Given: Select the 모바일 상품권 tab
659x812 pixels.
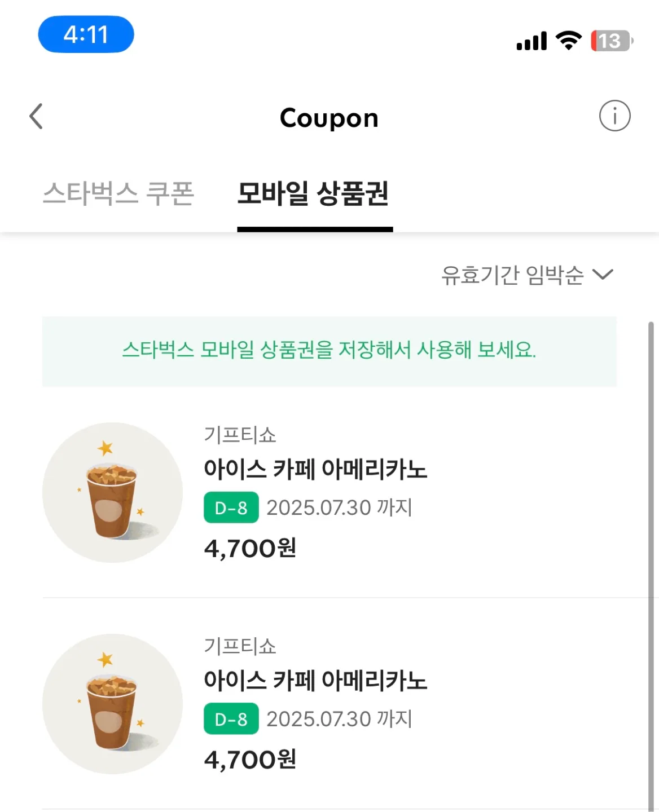Looking at the screenshot, I should click(x=314, y=193).
